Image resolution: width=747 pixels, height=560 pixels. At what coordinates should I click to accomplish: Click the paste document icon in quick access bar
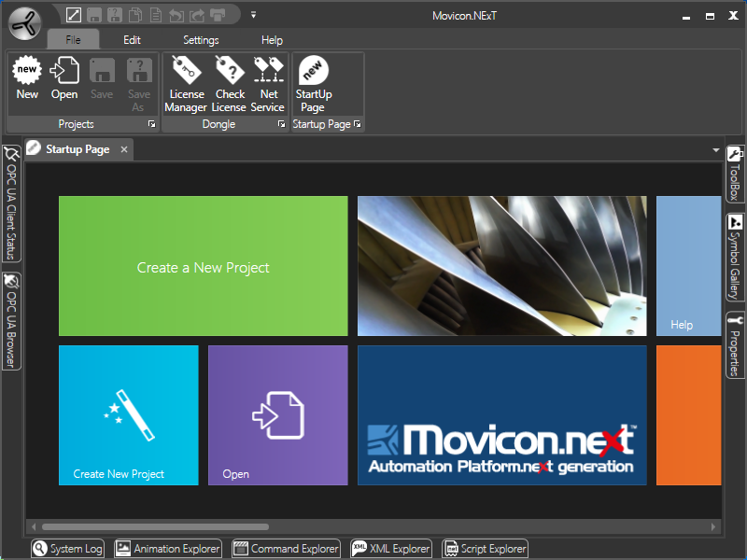(156, 15)
